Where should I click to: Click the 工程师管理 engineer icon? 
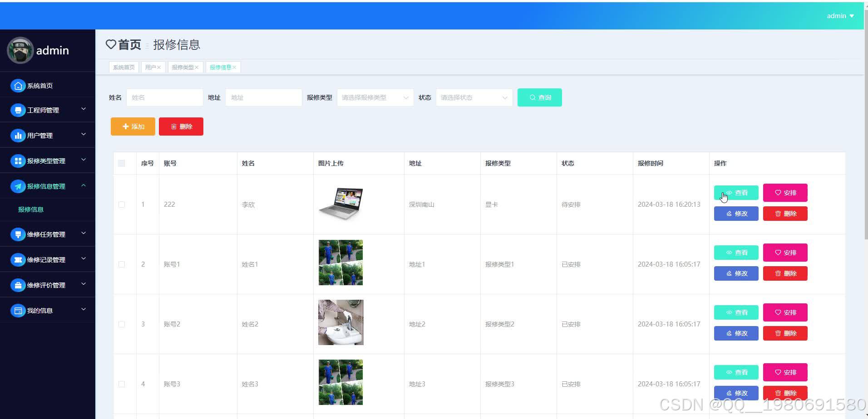click(x=18, y=110)
